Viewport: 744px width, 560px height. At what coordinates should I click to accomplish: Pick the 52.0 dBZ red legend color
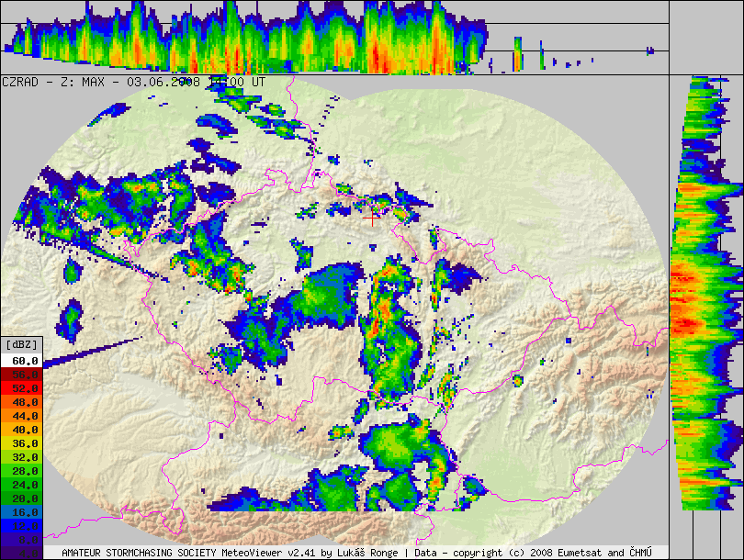click(21, 388)
